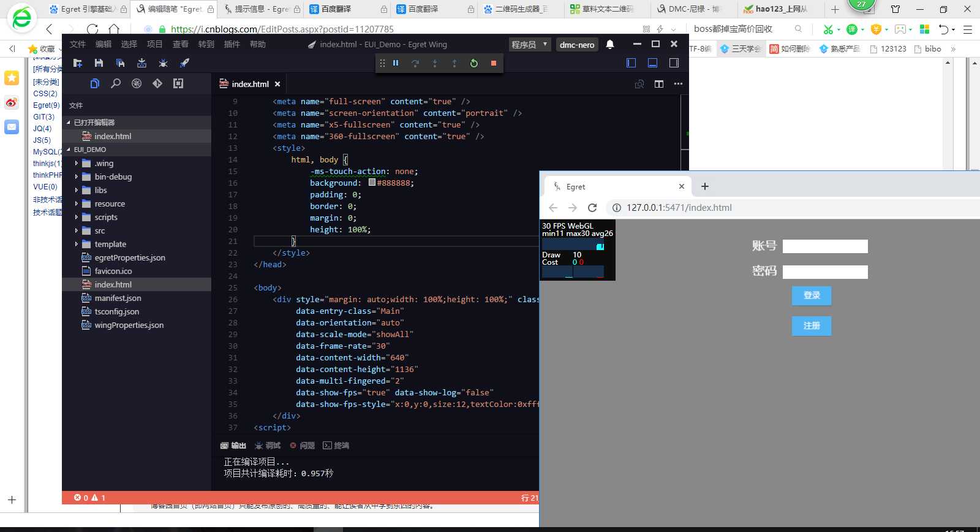Pause the debugger with the pause icon
Image resolution: width=980 pixels, height=532 pixels.
[396, 63]
